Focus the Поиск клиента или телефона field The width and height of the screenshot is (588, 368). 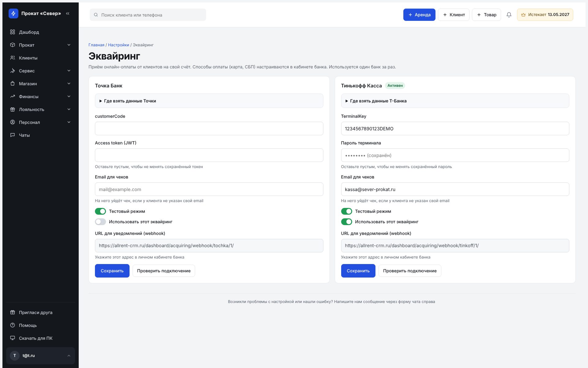pyautogui.click(x=148, y=15)
